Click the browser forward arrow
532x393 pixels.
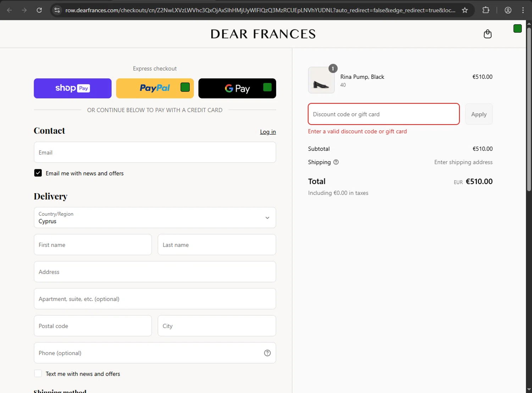pos(24,10)
